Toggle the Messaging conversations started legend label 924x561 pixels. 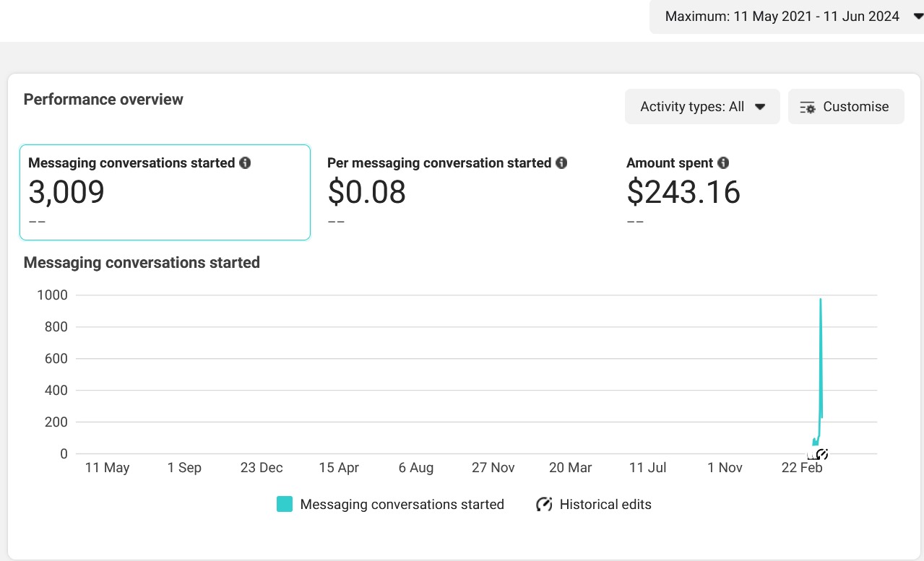(x=402, y=505)
